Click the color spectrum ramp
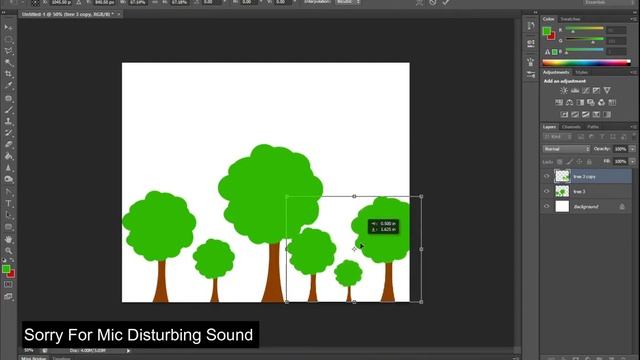The width and height of the screenshot is (640, 360). coord(586,62)
